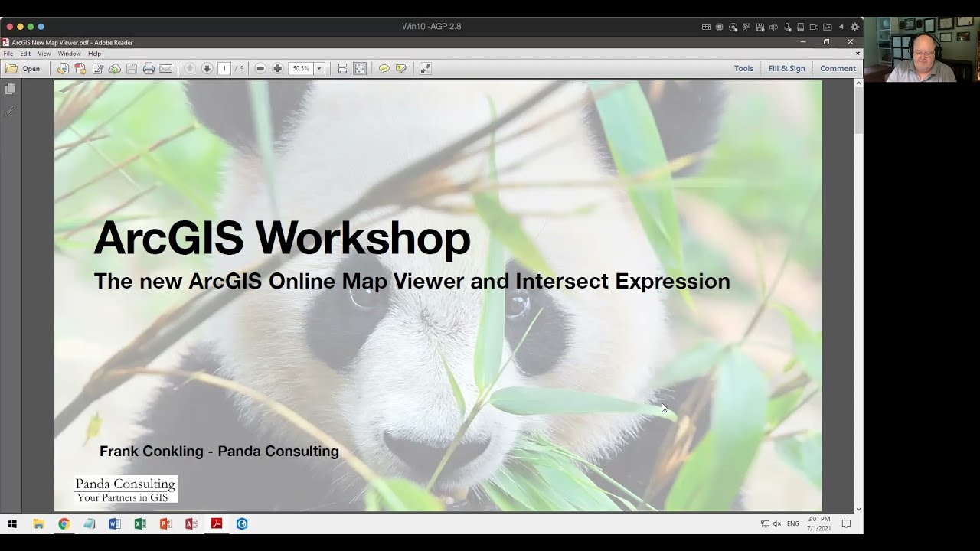Close the document with the small x below title bar

[x=857, y=54]
